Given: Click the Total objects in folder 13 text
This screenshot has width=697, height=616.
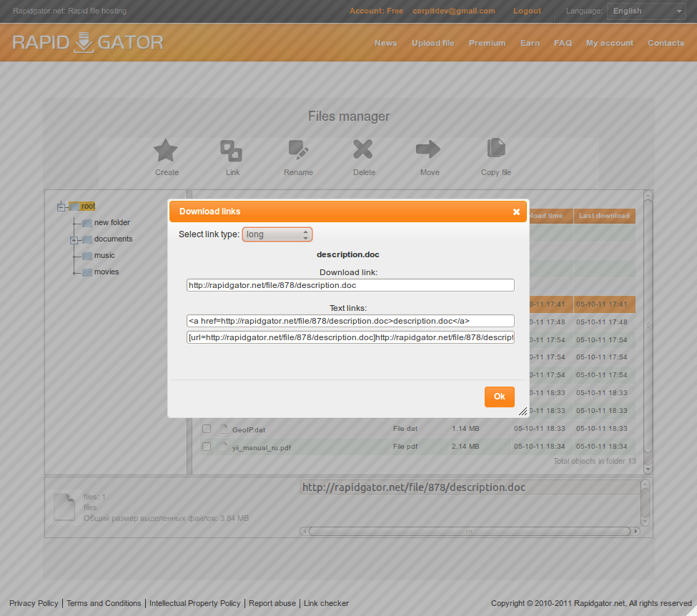Looking at the screenshot, I should coord(594,462).
